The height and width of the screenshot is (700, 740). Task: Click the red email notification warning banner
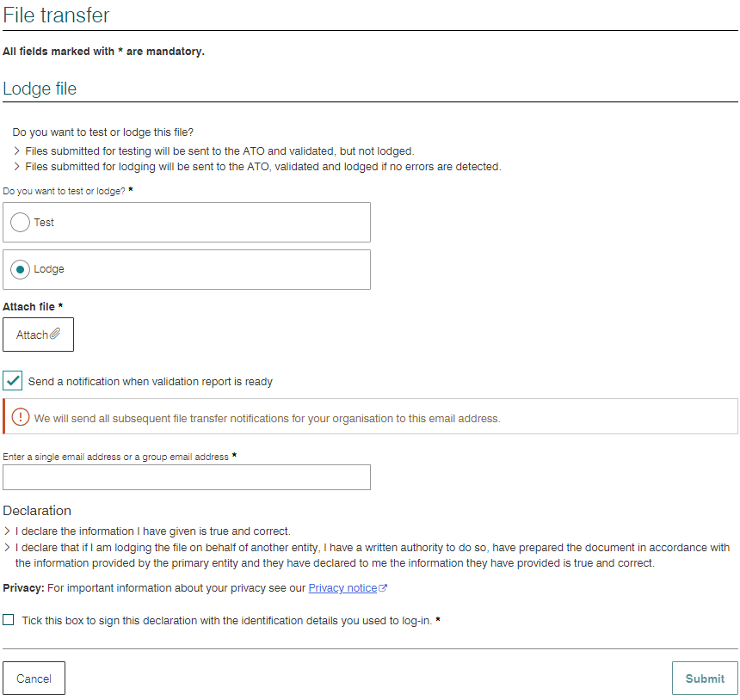pos(370,416)
